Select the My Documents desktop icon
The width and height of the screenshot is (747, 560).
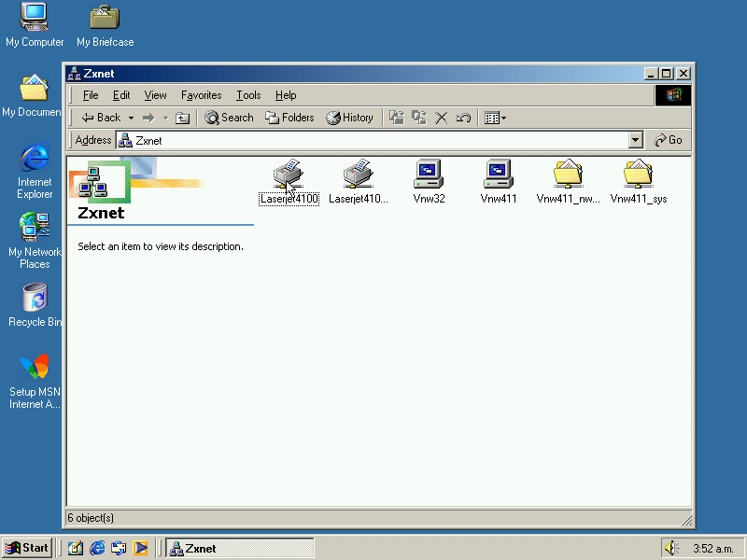pos(32,95)
